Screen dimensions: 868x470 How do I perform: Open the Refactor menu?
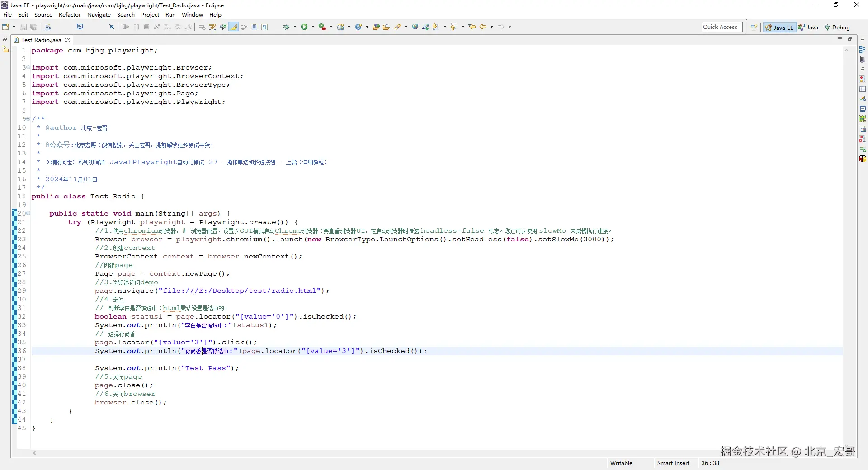tap(70, 15)
